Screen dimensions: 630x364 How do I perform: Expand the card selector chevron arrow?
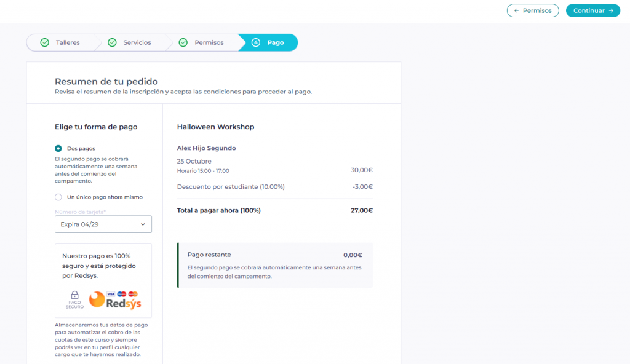tap(143, 224)
